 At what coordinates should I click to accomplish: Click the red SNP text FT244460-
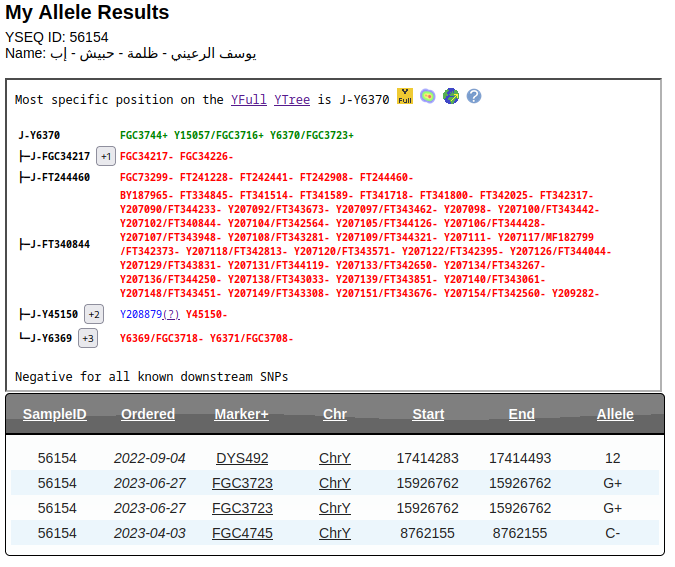click(x=387, y=177)
